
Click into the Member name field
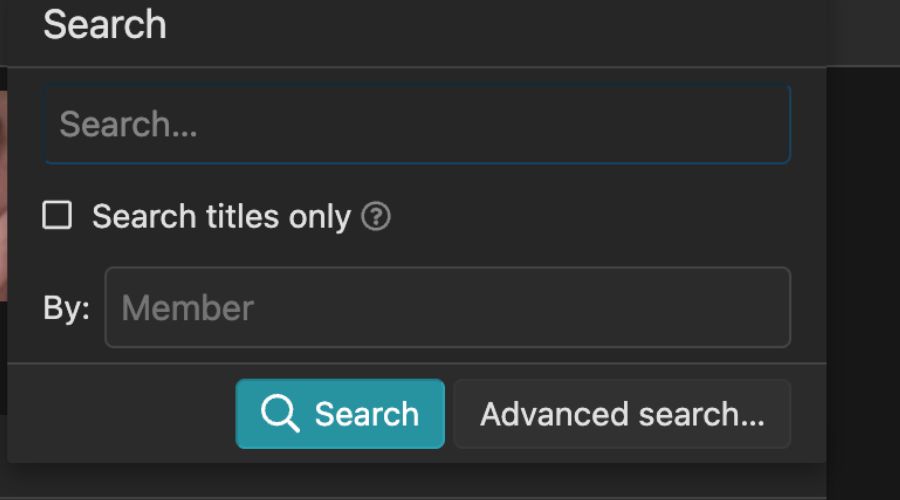pos(447,307)
